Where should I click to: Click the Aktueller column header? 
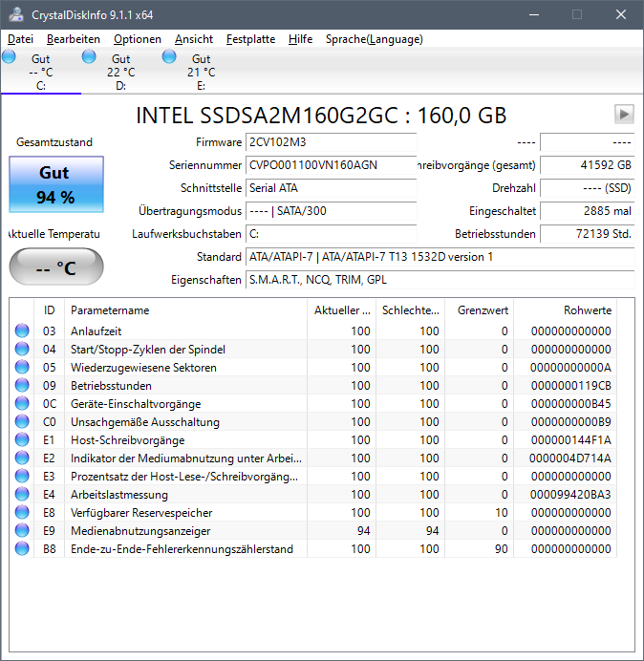[x=342, y=310]
